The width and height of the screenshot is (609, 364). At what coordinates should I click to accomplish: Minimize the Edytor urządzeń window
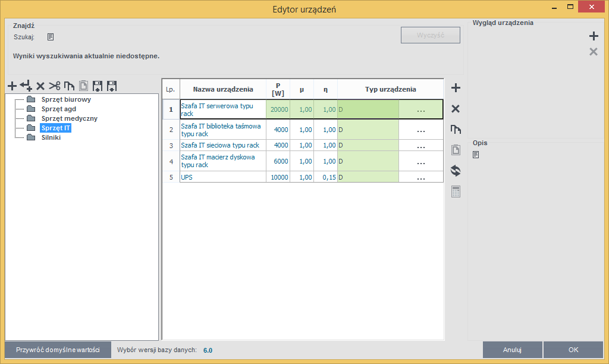[x=554, y=7]
